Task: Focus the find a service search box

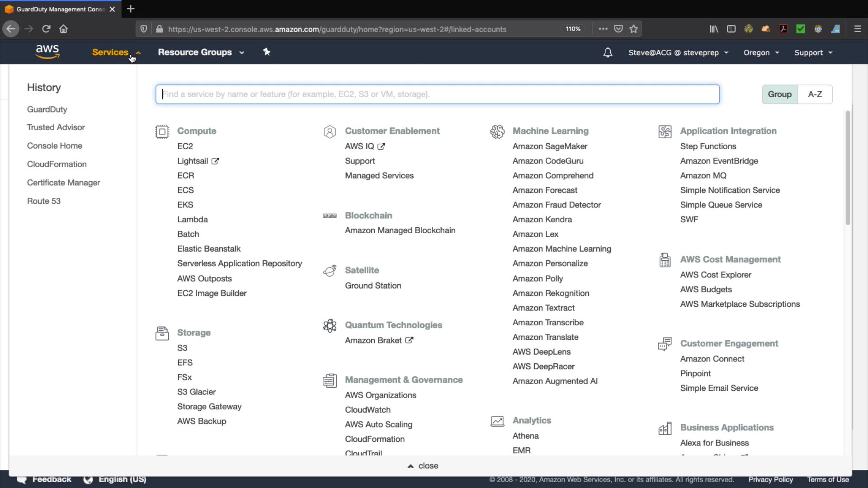Action: click(x=437, y=94)
